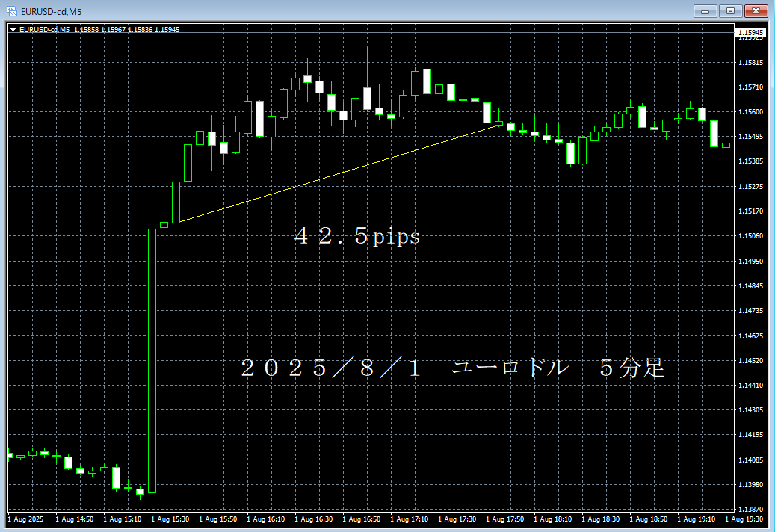The height and width of the screenshot is (532, 775).
Task: Click time axis label 1 Aug 17:10
Action: pyautogui.click(x=410, y=519)
